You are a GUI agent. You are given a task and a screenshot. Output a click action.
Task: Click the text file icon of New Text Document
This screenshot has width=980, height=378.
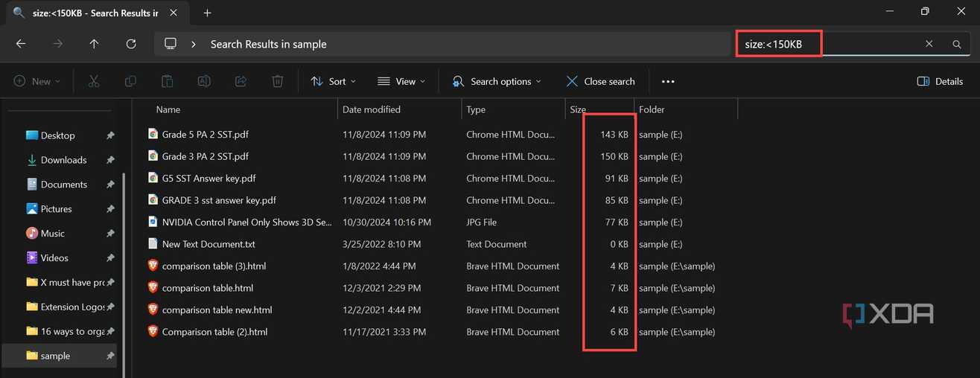click(153, 244)
